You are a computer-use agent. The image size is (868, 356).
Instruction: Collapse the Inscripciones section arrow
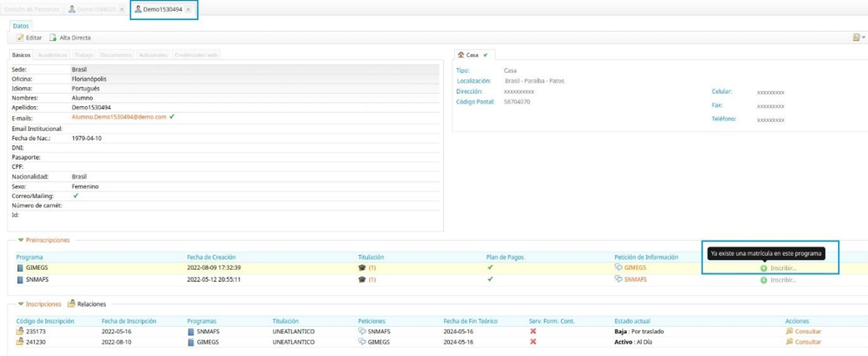(x=21, y=304)
